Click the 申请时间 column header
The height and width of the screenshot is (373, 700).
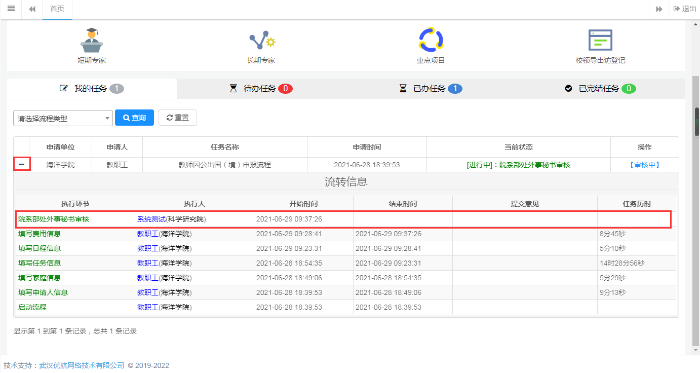click(367, 147)
